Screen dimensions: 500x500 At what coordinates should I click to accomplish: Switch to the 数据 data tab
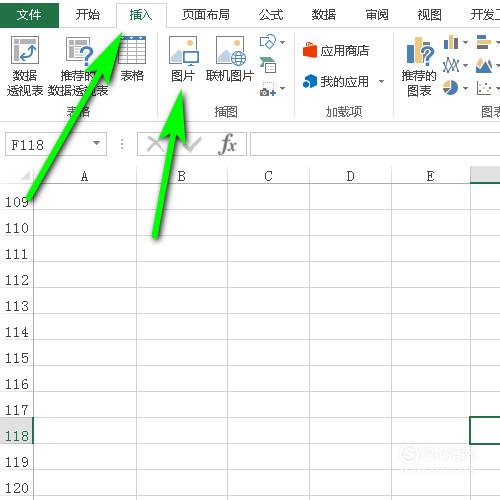pos(323,14)
